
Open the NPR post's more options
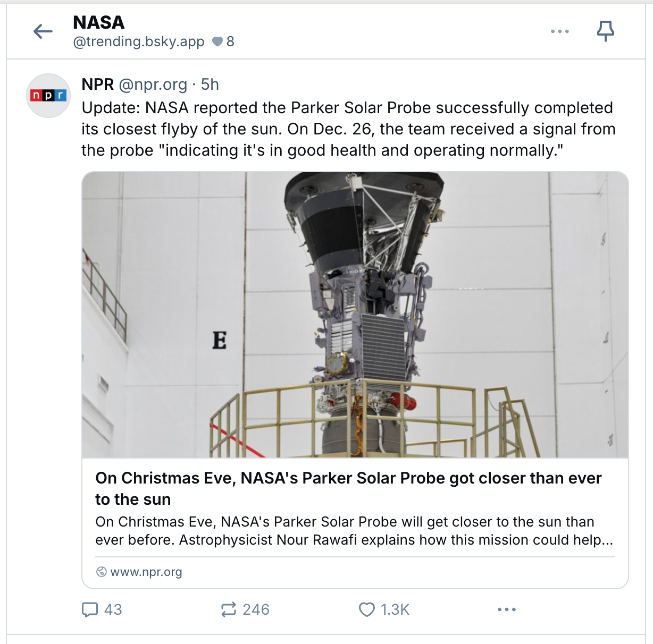(506, 609)
